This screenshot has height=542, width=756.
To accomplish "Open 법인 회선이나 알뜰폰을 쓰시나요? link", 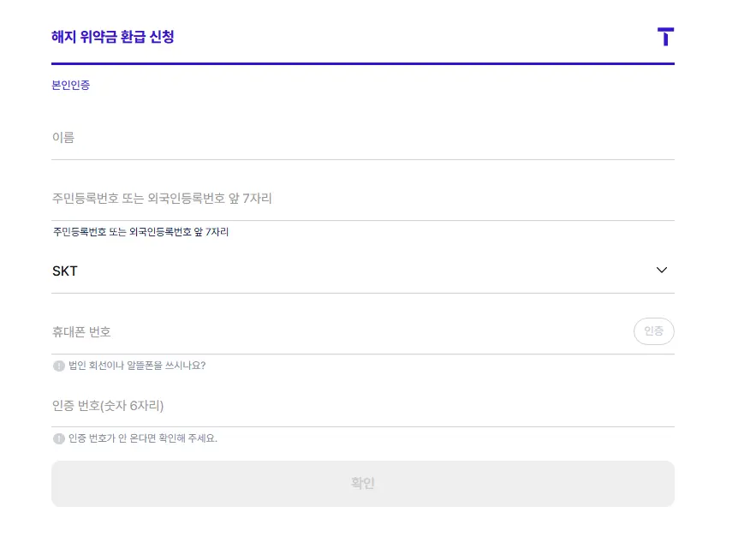I will click(x=137, y=364).
